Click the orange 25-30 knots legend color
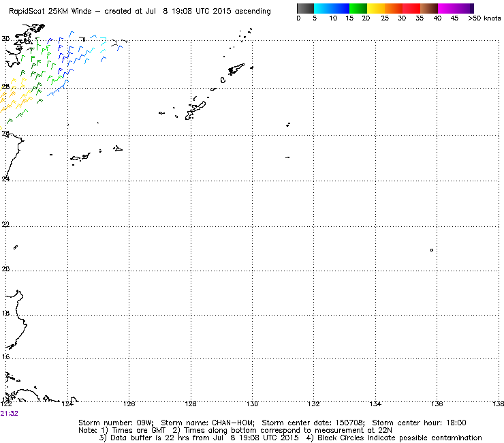This screenshot has height=443, width=504. [394, 8]
